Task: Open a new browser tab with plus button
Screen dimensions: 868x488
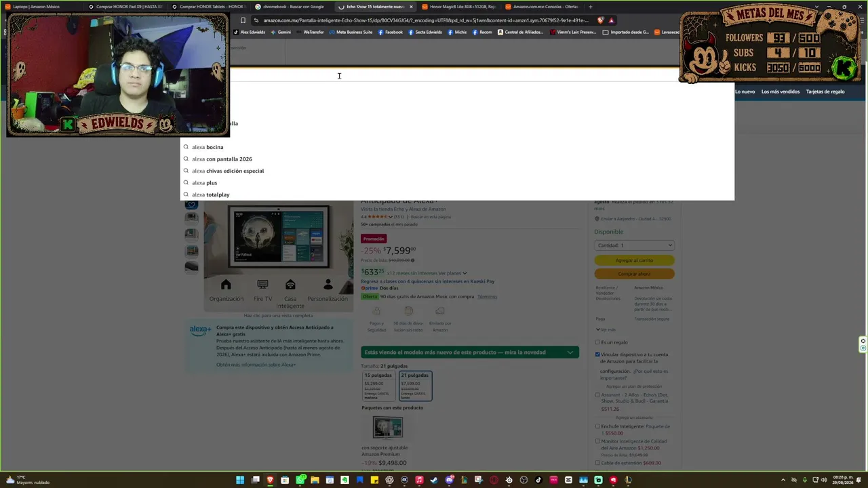Action: (x=590, y=7)
